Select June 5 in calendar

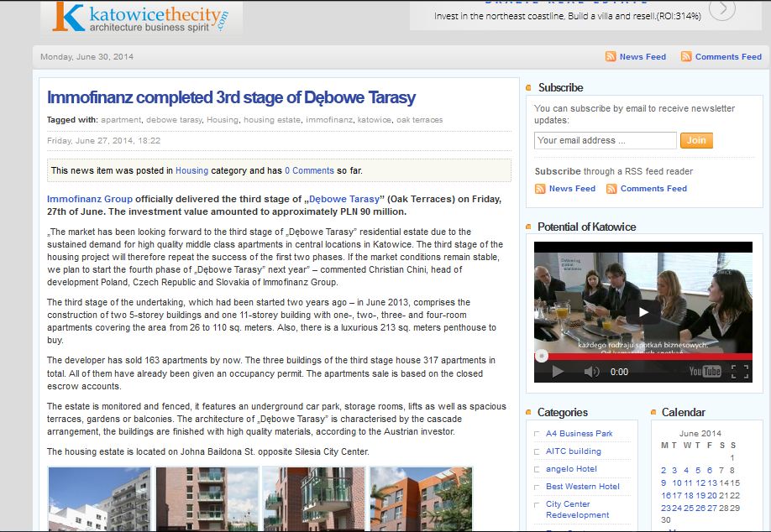click(x=698, y=471)
